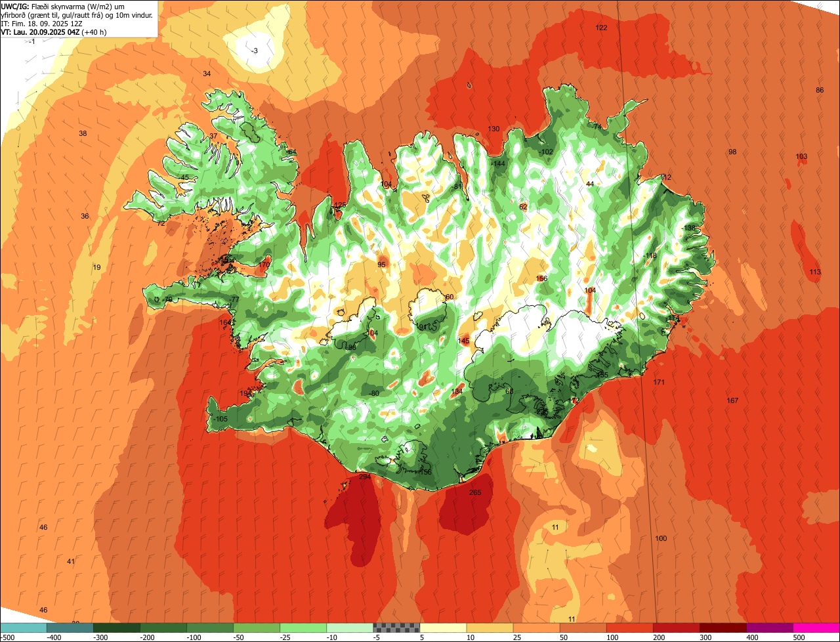The image size is (840, 642).
Task: Click the flux value -138 in the Eastfjords
Action: point(688,228)
